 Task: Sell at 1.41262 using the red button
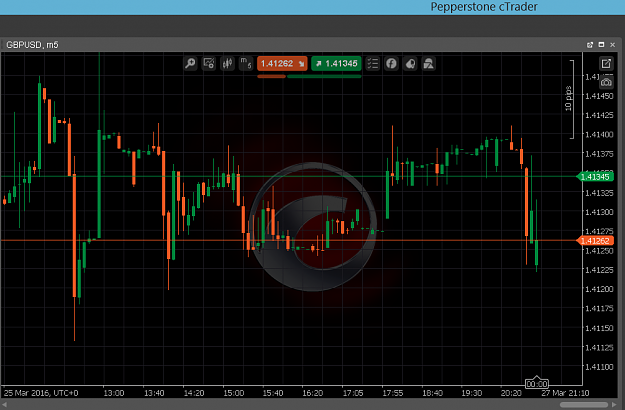point(282,63)
